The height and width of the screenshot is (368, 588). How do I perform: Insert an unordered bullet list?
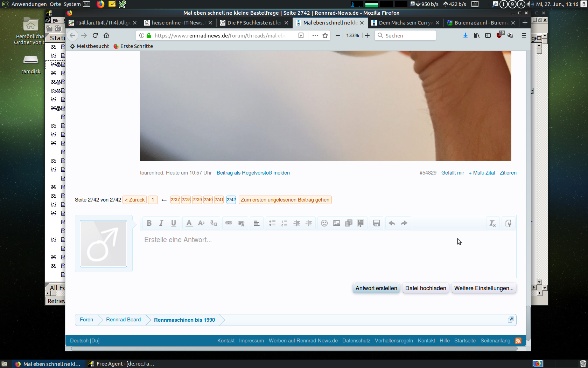(x=272, y=223)
